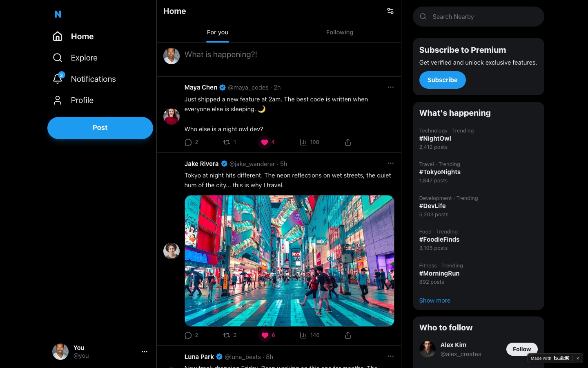Image resolution: width=588 pixels, height=368 pixels.
Task: Open more options on Luna Park's post
Action: click(x=391, y=356)
